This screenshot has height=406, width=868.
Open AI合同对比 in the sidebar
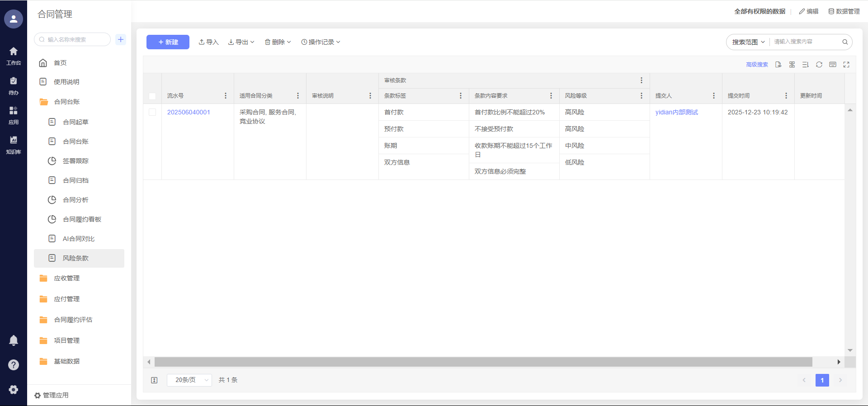(x=79, y=239)
